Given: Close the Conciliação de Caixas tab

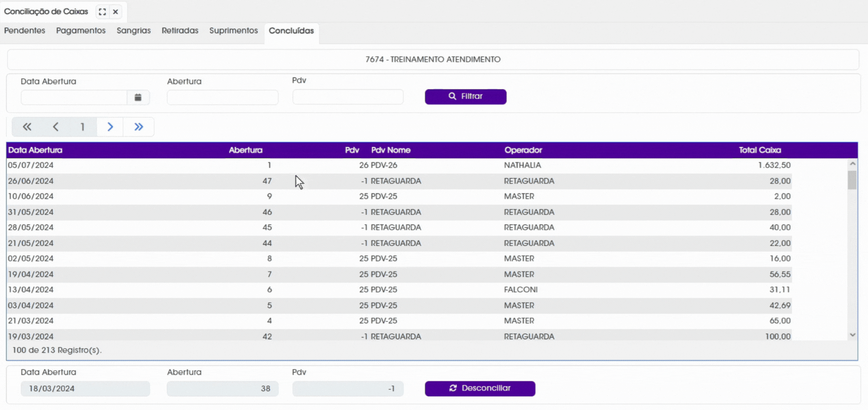Looking at the screenshot, I should click(x=116, y=12).
